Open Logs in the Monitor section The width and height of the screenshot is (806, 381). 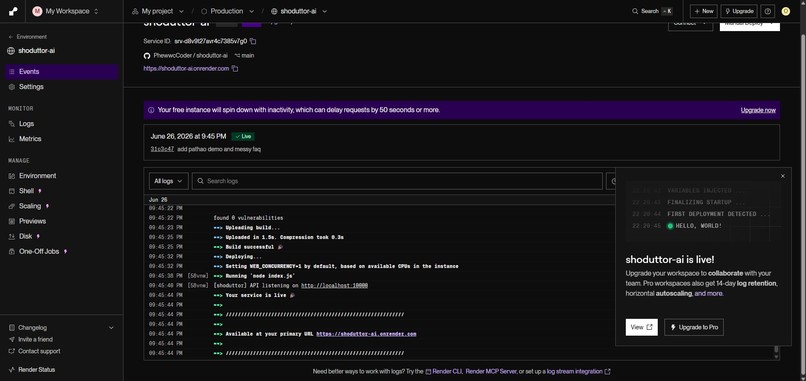[62, 124]
